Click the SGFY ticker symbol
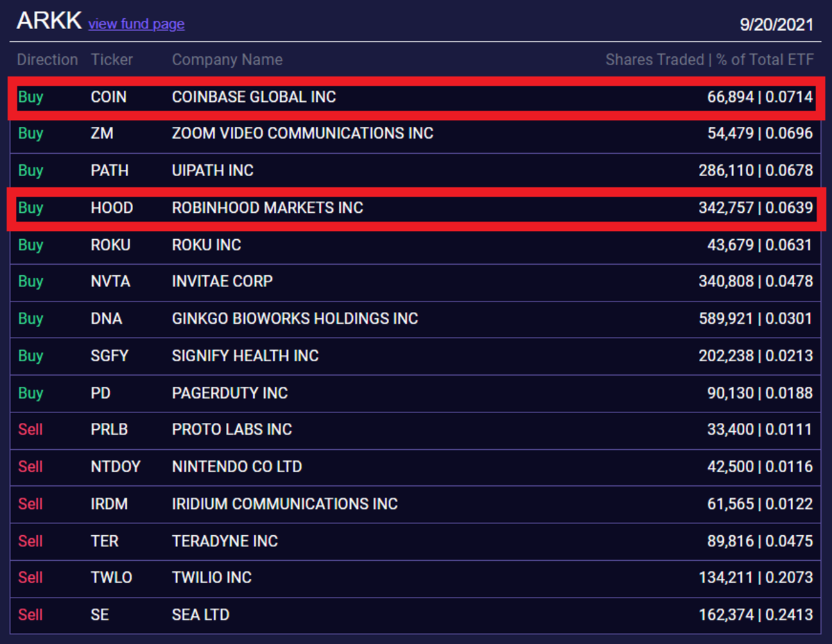832x644 pixels. click(x=110, y=356)
